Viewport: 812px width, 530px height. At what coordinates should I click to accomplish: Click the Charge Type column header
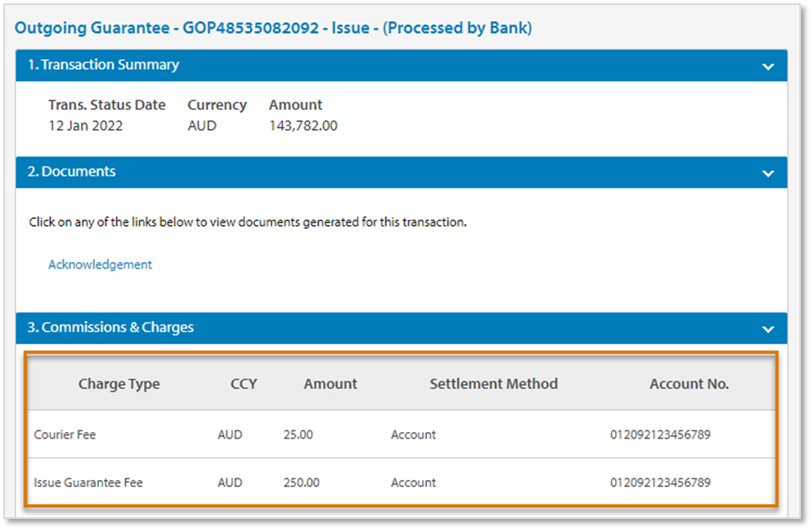(119, 384)
